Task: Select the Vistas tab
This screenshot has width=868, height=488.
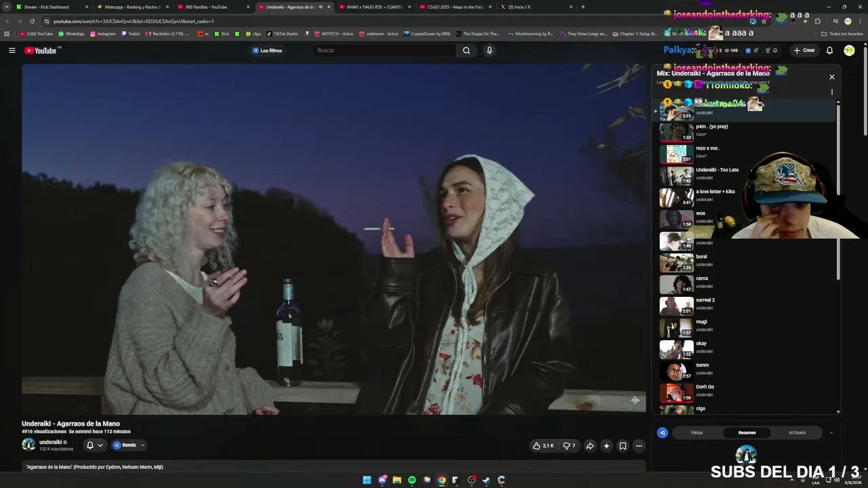Action: [x=696, y=432]
